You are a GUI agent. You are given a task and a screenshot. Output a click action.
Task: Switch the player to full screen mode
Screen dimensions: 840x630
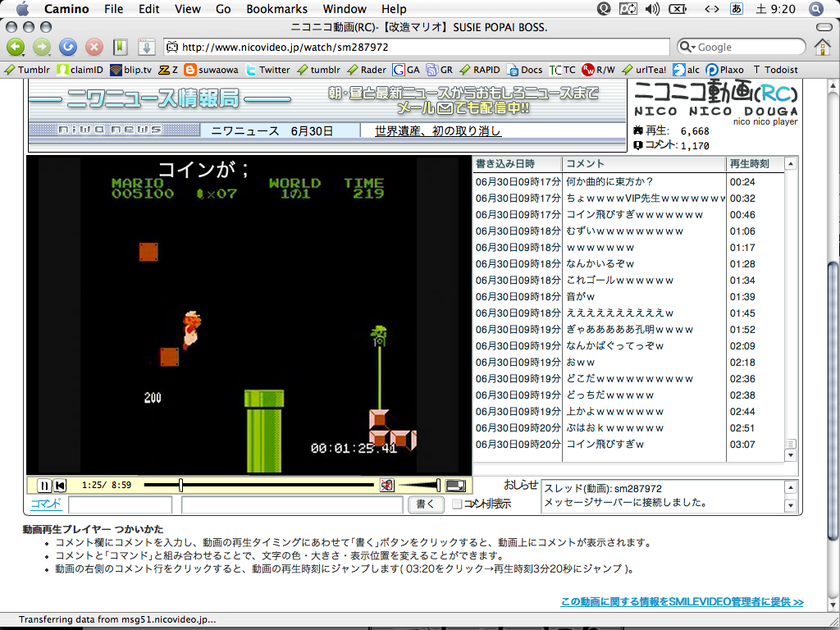455,486
